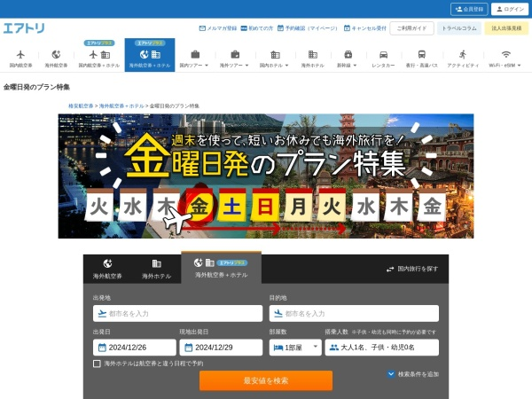Open メルマガ登録 link

pyautogui.click(x=218, y=28)
